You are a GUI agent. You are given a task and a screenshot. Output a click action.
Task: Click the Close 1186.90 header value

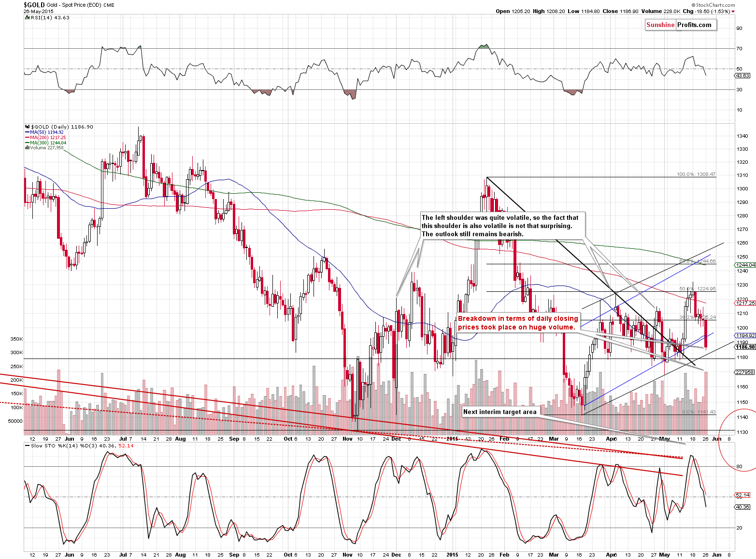pos(620,11)
